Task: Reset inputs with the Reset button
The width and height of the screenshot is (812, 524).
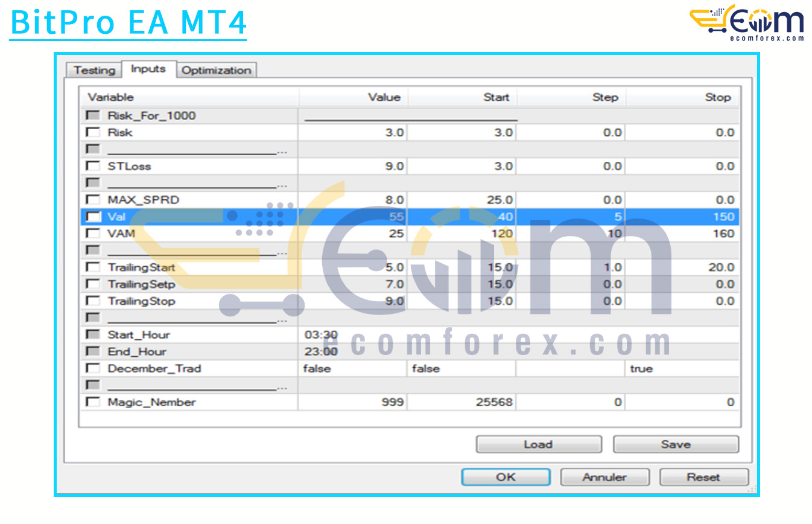Action: click(x=703, y=478)
